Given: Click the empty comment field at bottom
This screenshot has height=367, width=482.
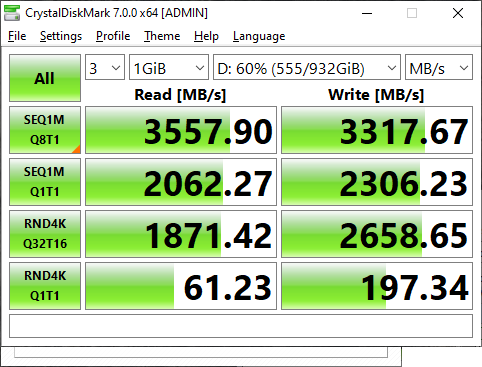Looking at the screenshot, I should 241,326.
